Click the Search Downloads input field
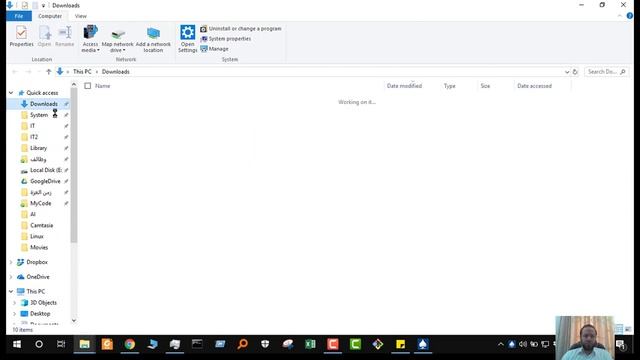The image size is (640, 360). pyautogui.click(x=607, y=72)
